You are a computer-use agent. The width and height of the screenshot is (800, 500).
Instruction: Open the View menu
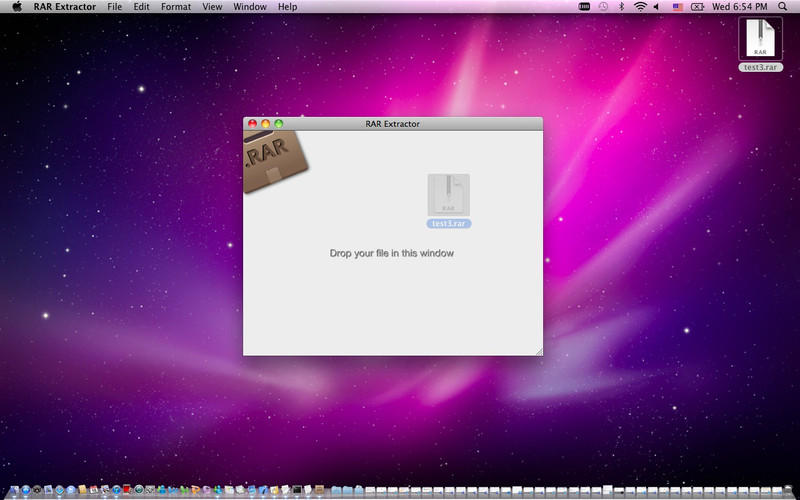tap(212, 7)
